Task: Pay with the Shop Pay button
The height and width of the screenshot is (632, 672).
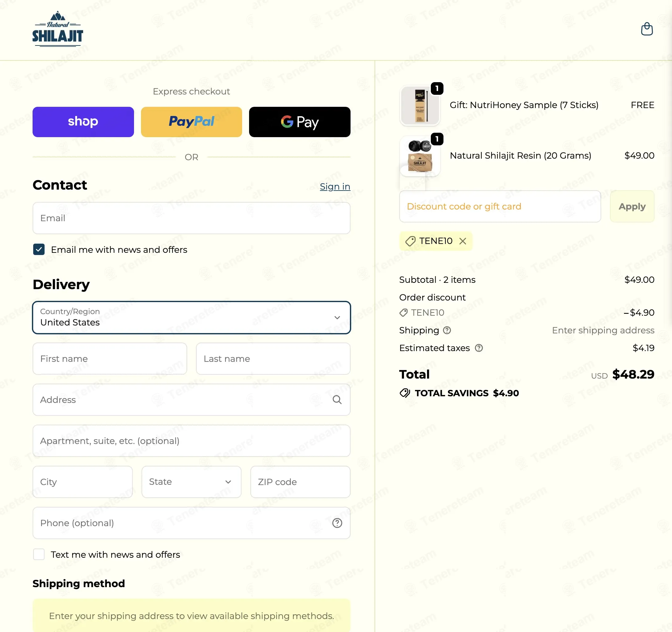Action: click(83, 122)
